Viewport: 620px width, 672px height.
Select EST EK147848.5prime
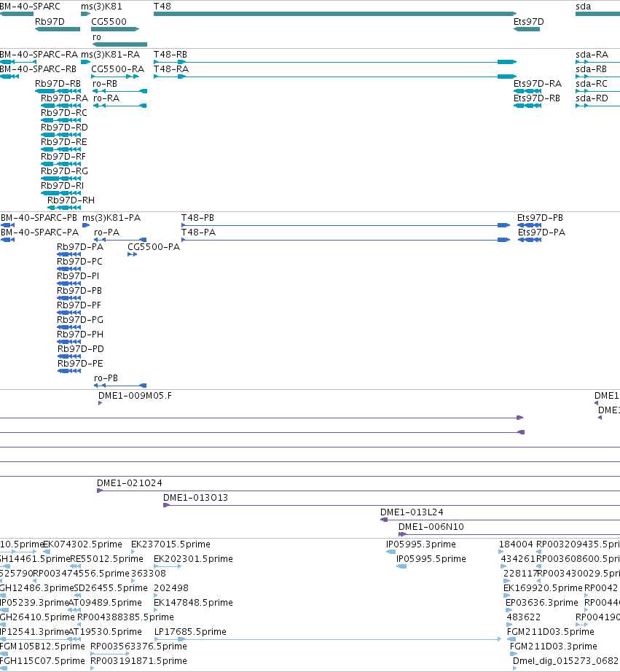coord(193,603)
